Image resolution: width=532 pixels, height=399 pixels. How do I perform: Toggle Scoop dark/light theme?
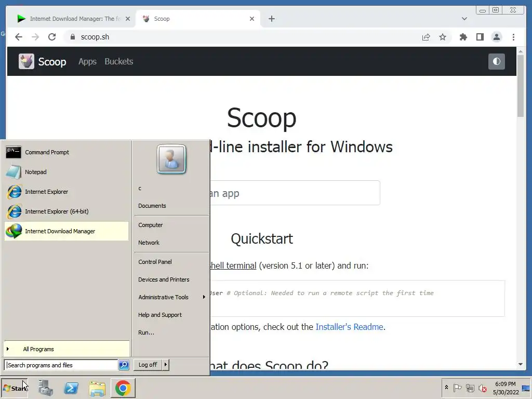tap(496, 61)
